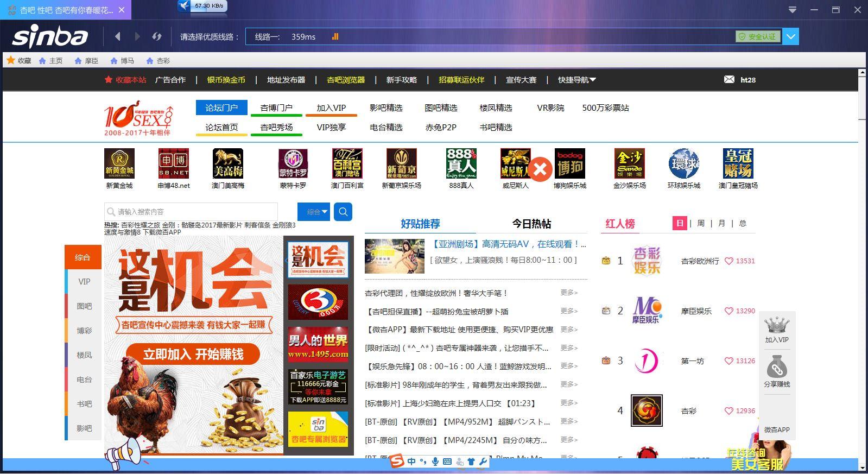This screenshot has width=868, height=474.
Task: Go back with the left arrow button
Action: point(118,36)
